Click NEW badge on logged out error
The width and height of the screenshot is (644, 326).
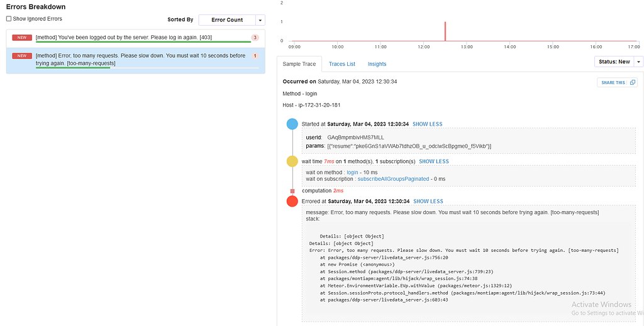pyautogui.click(x=22, y=38)
